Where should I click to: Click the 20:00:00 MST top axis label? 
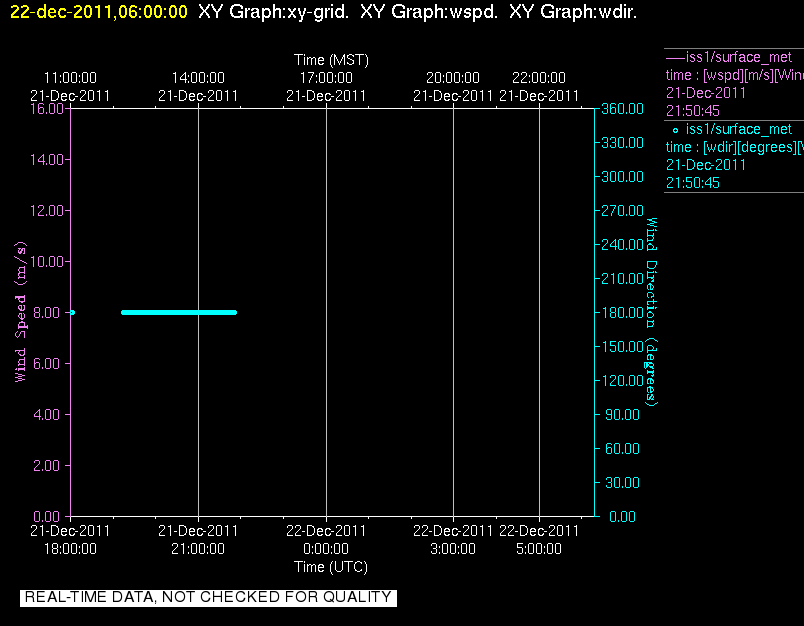[453, 78]
